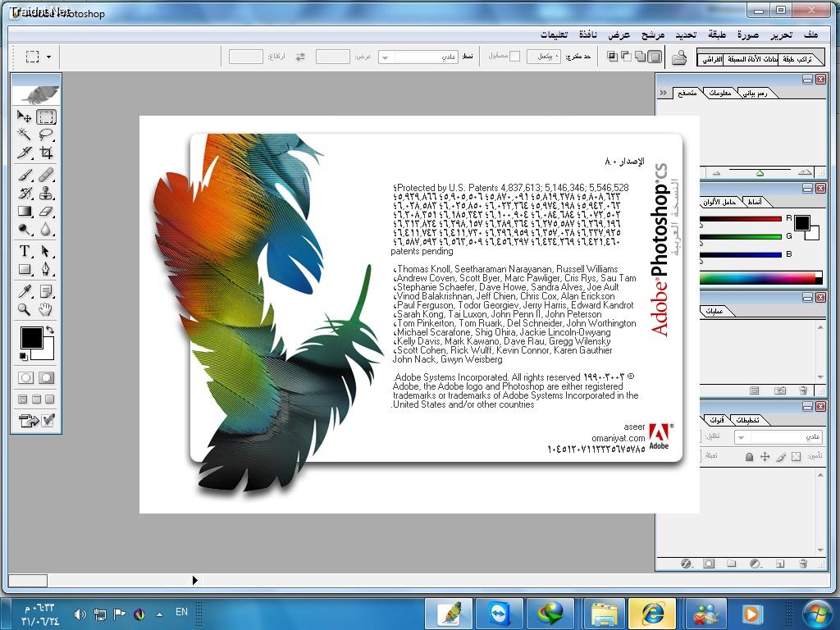Toggle lock image pixels brush icon
Image resolution: width=840 pixels, height=630 pixels.
[781, 456]
